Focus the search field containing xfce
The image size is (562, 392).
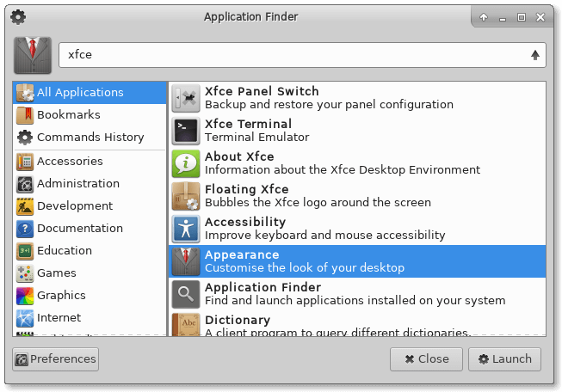point(293,55)
